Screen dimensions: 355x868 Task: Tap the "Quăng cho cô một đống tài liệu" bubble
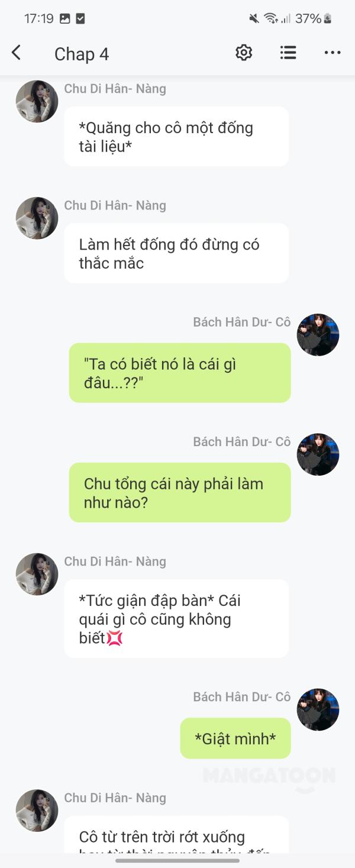[176, 137]
